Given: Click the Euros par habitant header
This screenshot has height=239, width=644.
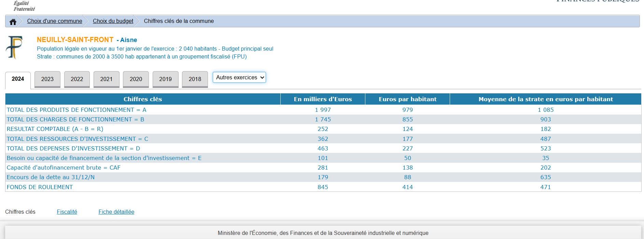Looking at the screenshot, I should tap(407, 99).
